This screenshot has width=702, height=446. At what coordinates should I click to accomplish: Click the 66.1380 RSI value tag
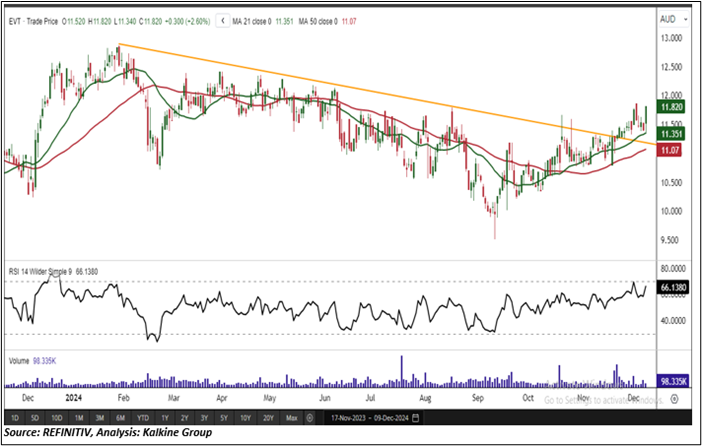[673, 287]
